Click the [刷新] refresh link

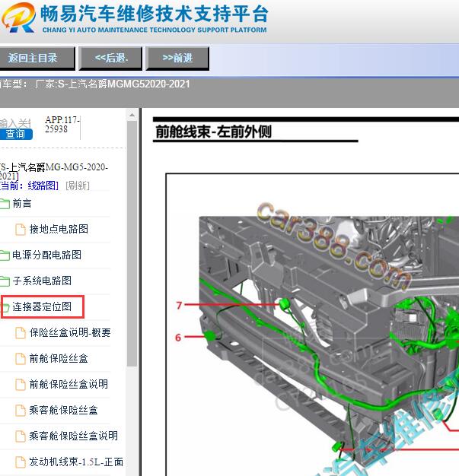78,186
